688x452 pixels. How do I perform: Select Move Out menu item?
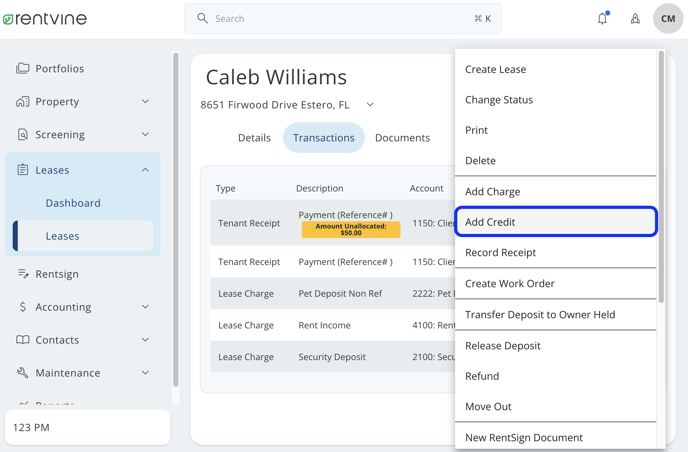click(555, 407)
